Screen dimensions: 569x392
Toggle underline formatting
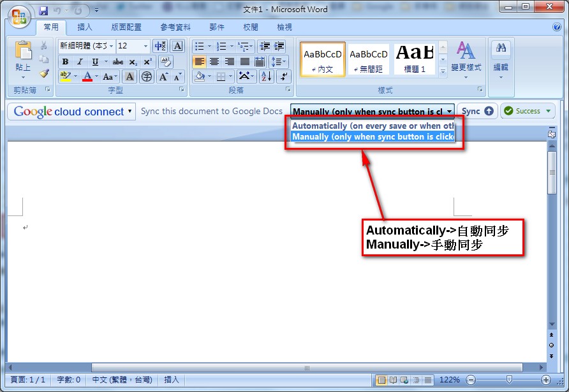(x=95, y=62)
